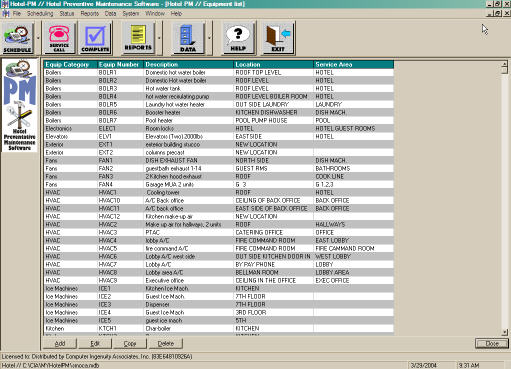Image resolution: width=511 pixels, height=369 pixels.
Task: Open the Scheduling menu
Action: [40, 14]
